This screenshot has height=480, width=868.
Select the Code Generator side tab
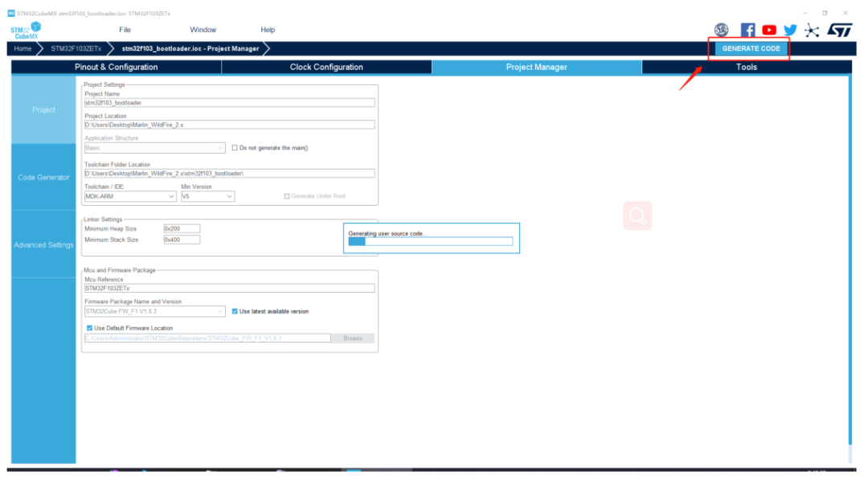pyautogui.click(x=43, y=178)
